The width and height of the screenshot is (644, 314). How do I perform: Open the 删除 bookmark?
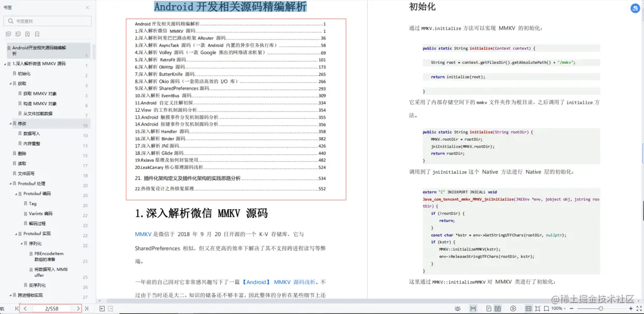tap(22, 154)
